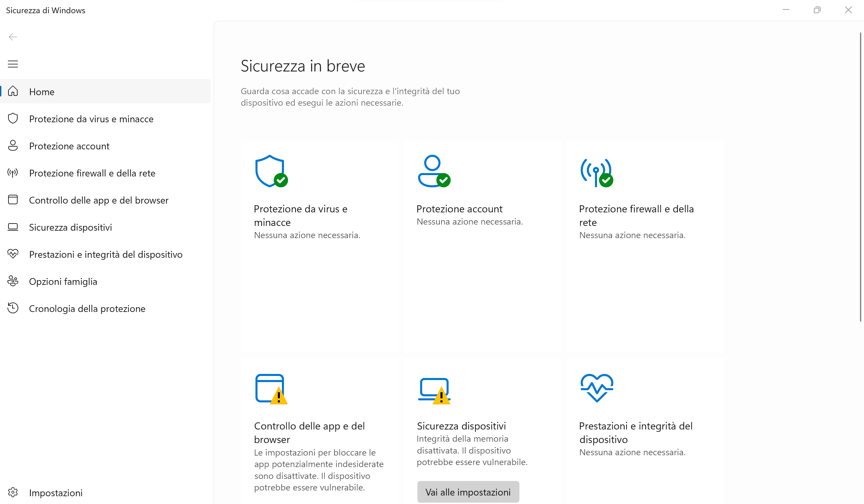Open Protezione firewall e della rete sidebar item
This screenshot has height=504, width=864.
tap(92, 173)
